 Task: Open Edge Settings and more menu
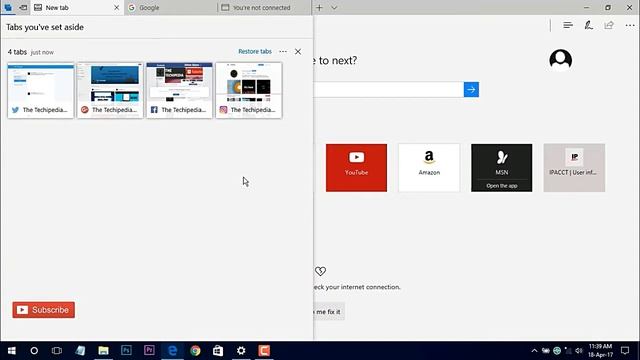630,25
